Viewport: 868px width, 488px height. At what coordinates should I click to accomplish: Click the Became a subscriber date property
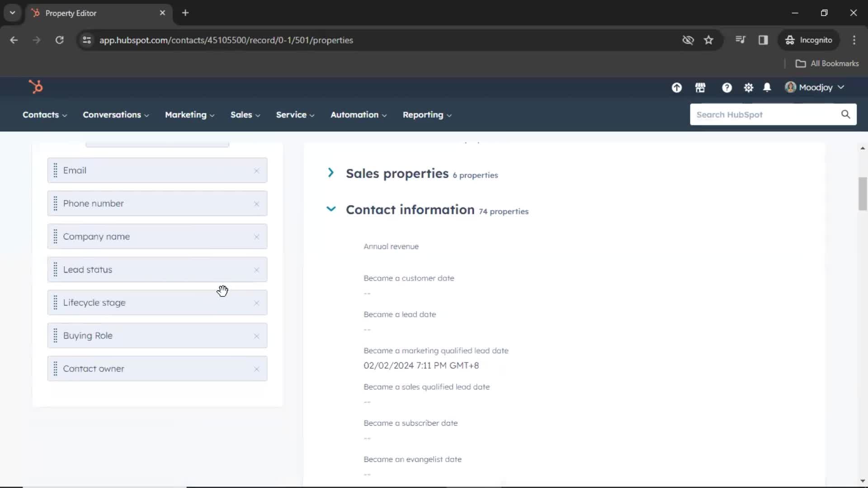pos(410,423)
